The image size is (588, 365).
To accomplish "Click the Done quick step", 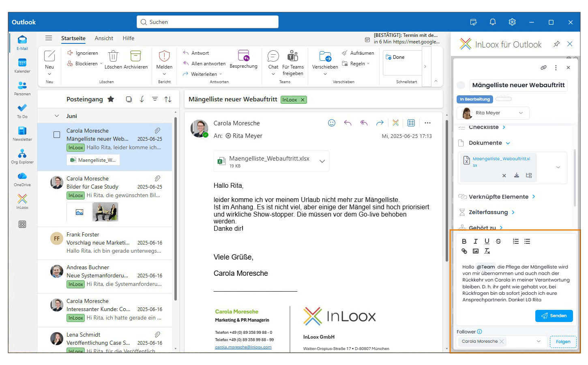I will (x=395, y=57).
